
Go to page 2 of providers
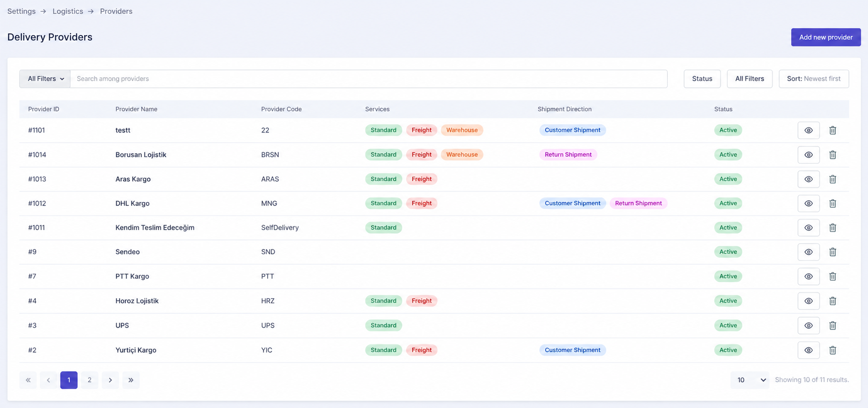point(89,380)
